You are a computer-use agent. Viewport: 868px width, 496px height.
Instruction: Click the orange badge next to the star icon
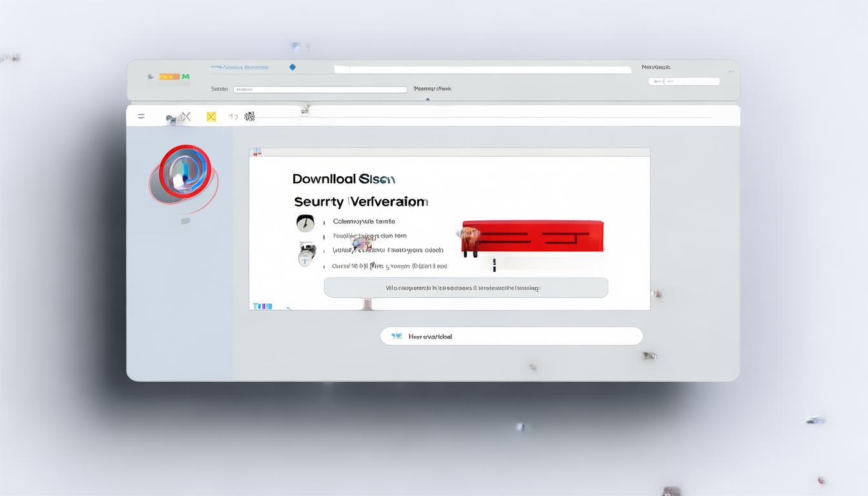[x=169, y=77]
